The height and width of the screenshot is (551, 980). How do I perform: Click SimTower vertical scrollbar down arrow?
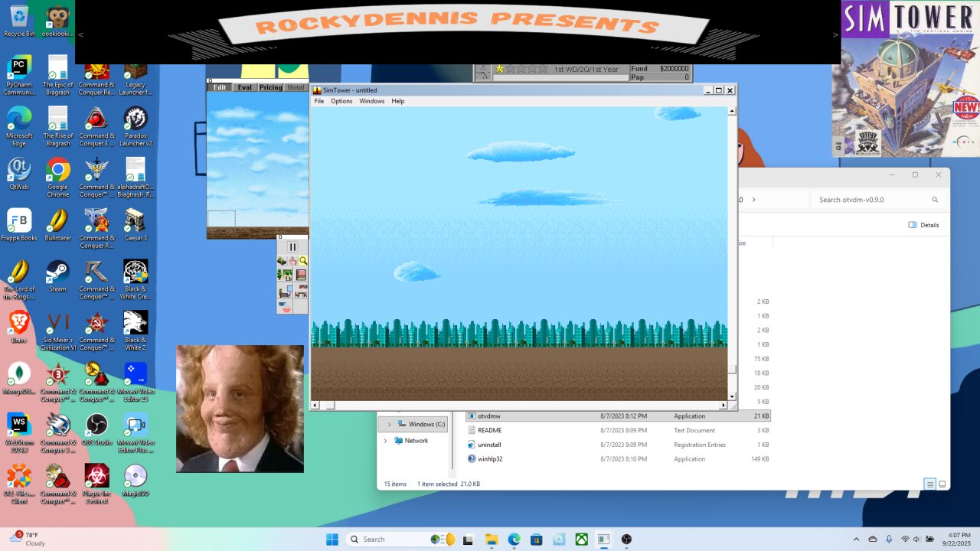pos(732,396)
